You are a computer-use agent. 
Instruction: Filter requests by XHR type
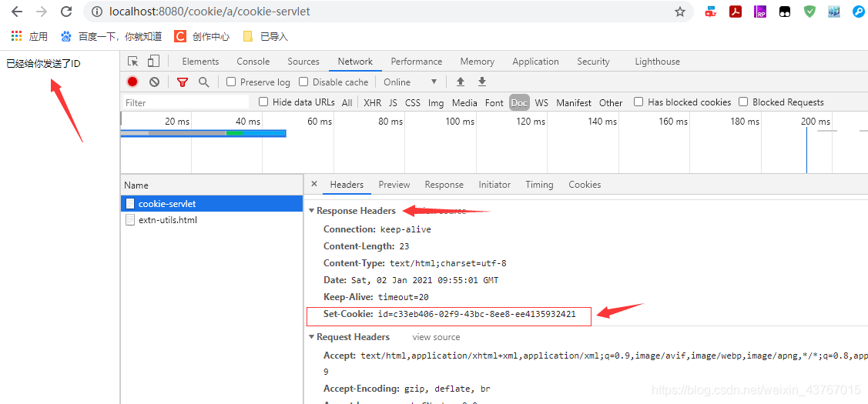(372, 102)
